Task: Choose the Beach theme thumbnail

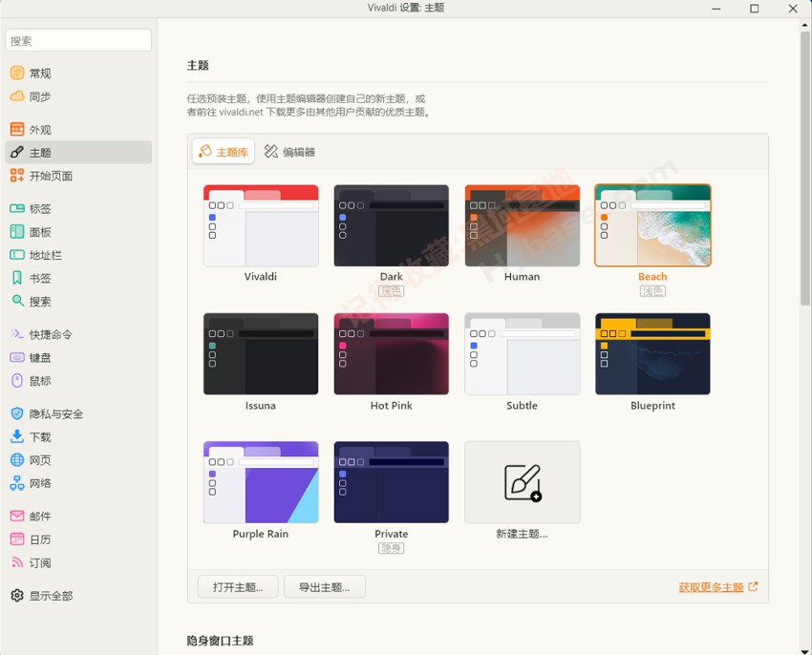Action: pos(652,225)
